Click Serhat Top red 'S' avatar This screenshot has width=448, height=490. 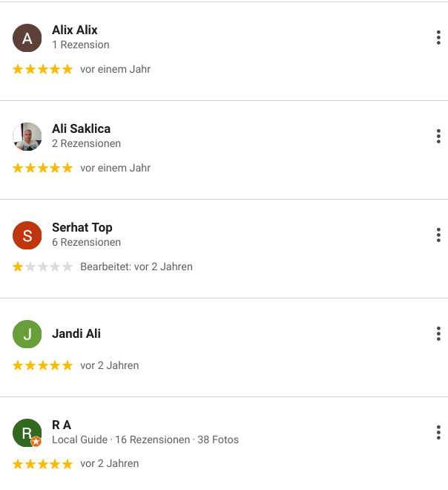[27, 235]
